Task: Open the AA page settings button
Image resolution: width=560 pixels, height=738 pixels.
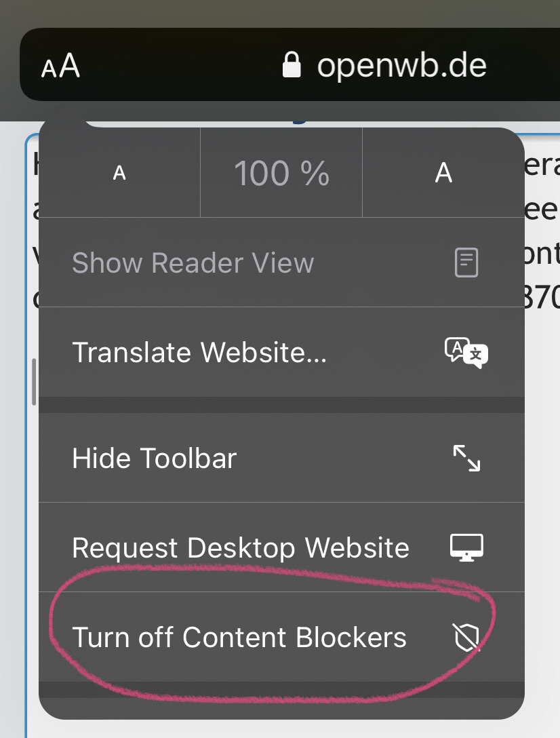Action: click(60, 67)
